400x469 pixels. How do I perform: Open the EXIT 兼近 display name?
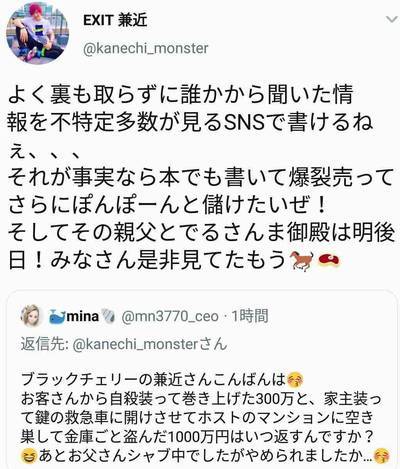click(x=115, y=21)
